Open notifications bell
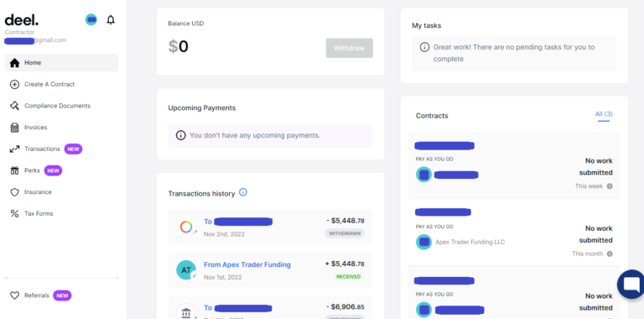The image size is (644, 319). click(111, 19)
